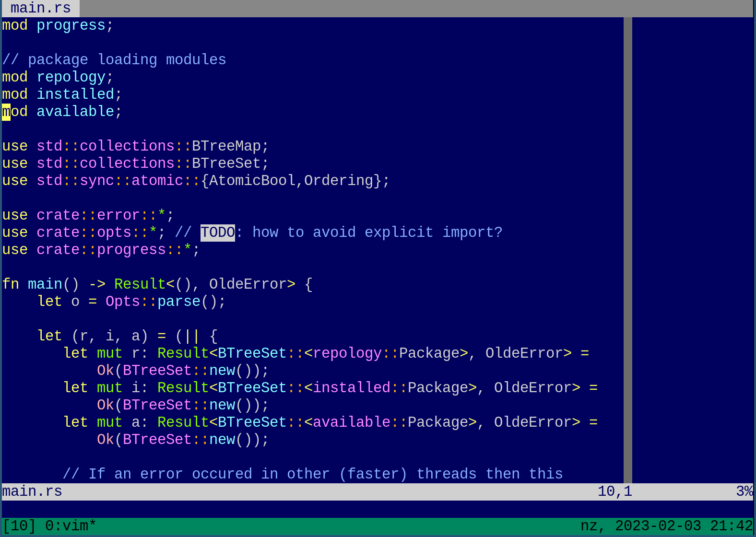Image resolution: width=756 pixels, height=537 pixels.
Task: Click 'Ok(BTreeSet::new());' under 'let mut a'
Action: [183, 440]
